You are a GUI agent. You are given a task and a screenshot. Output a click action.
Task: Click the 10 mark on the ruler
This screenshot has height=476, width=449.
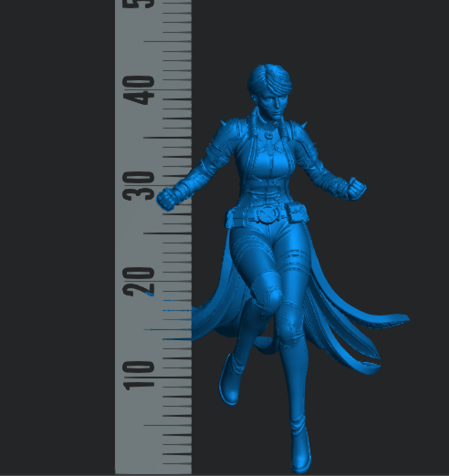139,376
